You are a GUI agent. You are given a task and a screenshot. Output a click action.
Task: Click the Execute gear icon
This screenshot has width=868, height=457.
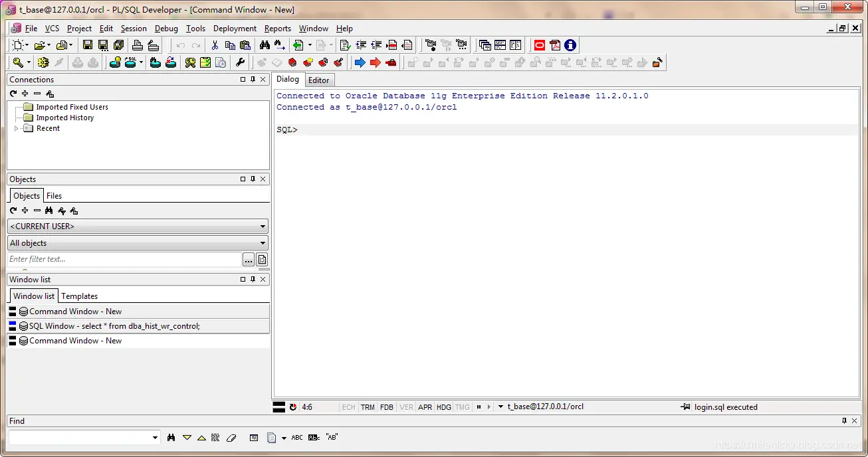point(43,62)
